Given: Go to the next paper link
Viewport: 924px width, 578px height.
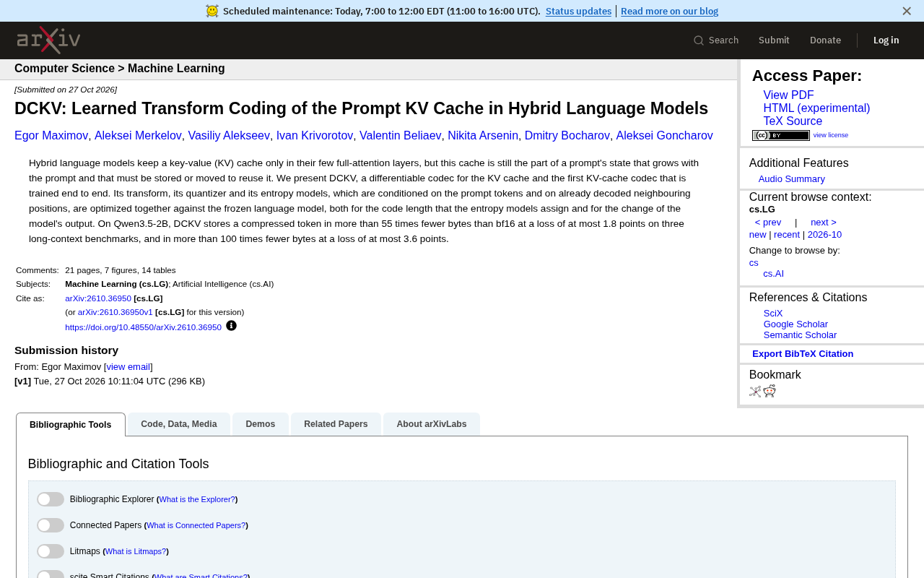Looking at the screenshot, I should pos(824,223).
